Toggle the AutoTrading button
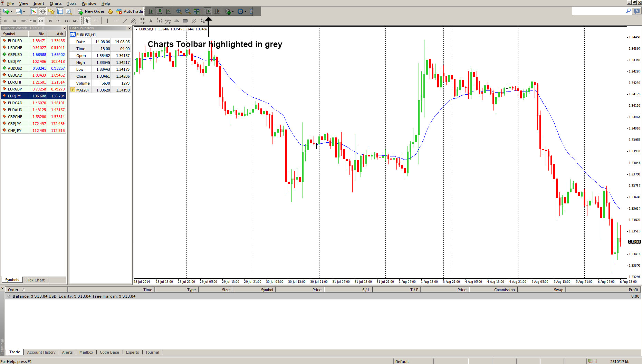 coord(130,11)
